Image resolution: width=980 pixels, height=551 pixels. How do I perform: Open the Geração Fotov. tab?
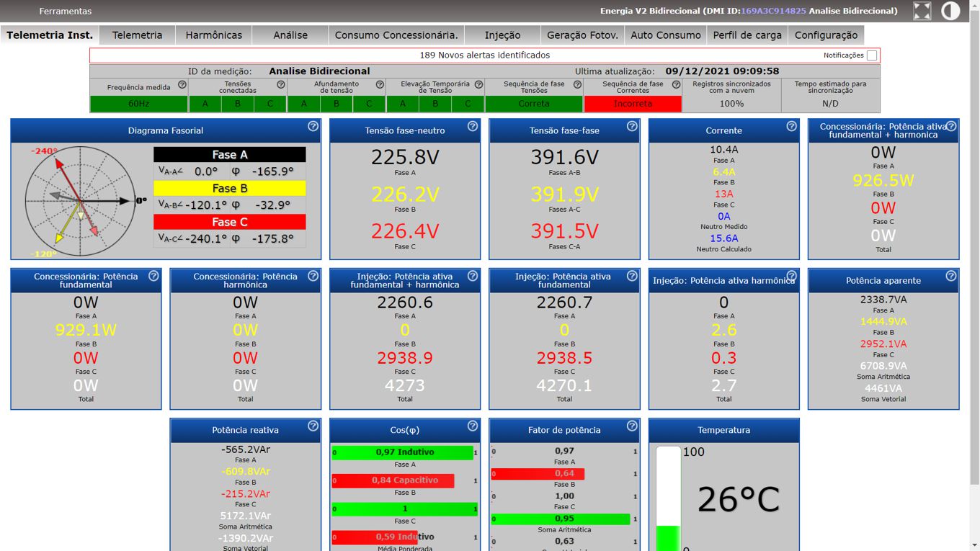pos(582,35)
